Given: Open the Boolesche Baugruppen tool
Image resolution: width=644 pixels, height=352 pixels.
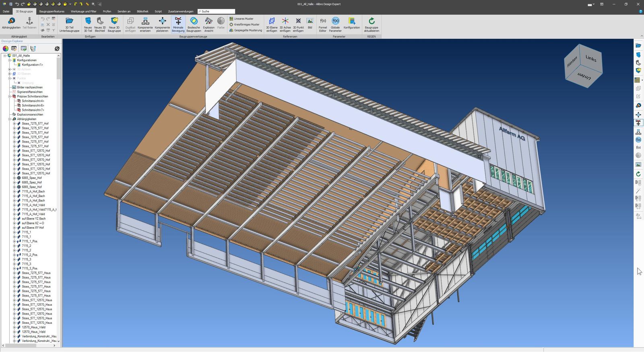Looking at the screenshot, I should (x=194, y=24).
